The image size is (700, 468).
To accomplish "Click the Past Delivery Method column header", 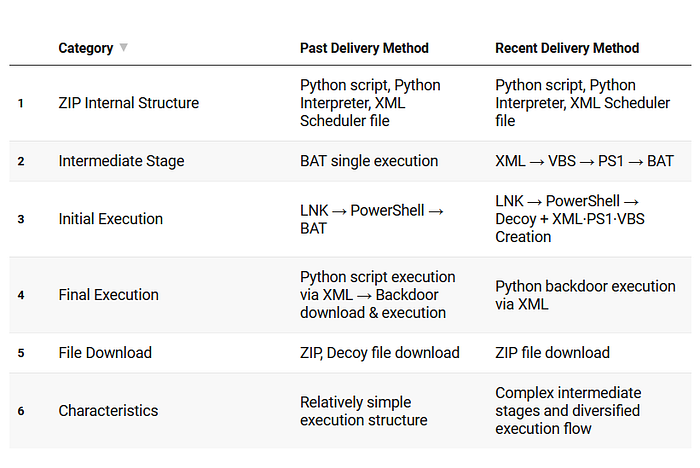I will point(364,48).
